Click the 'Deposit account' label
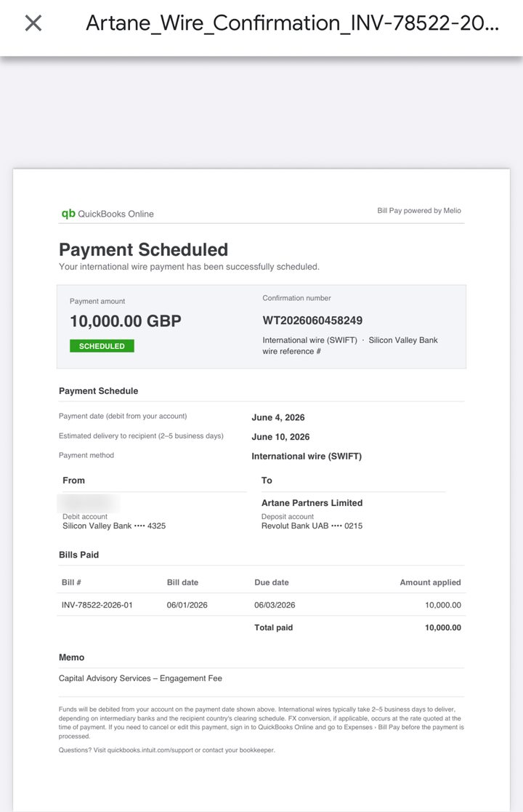Viewport: 523px width, 812px height. tap(287, 517)
